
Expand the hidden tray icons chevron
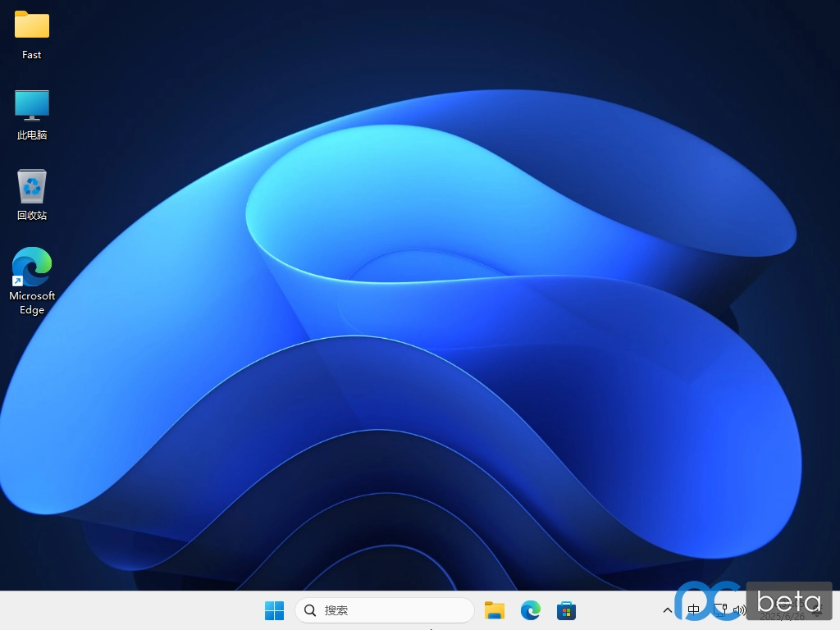[x=668, y=609]
